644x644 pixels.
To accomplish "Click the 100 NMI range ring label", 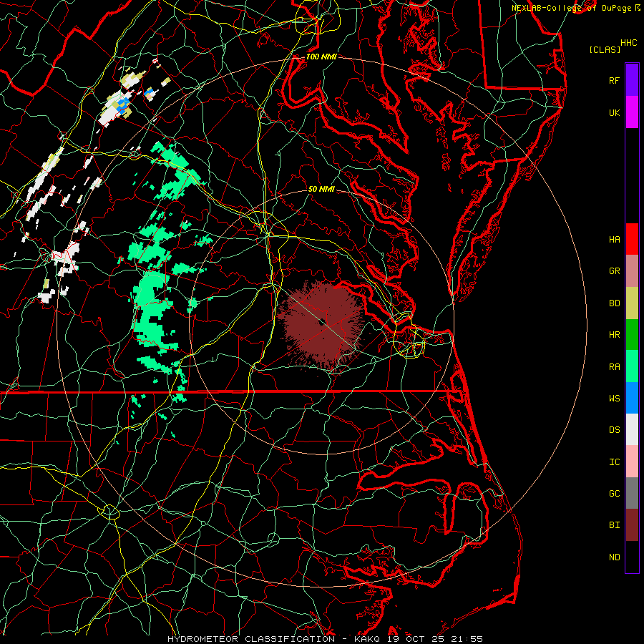I will [321, 57].
